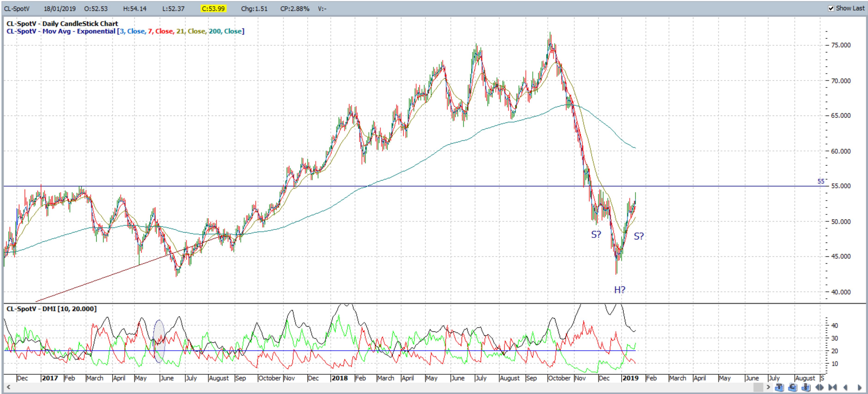Click the horizontal scrollbar right arrow
The image size is (868, 394).
(x=769, y=387)
